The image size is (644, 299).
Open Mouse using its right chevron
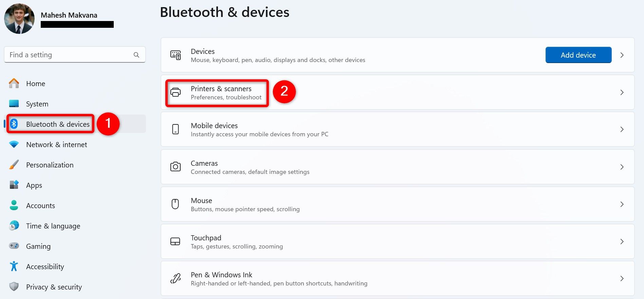[622, 204]
